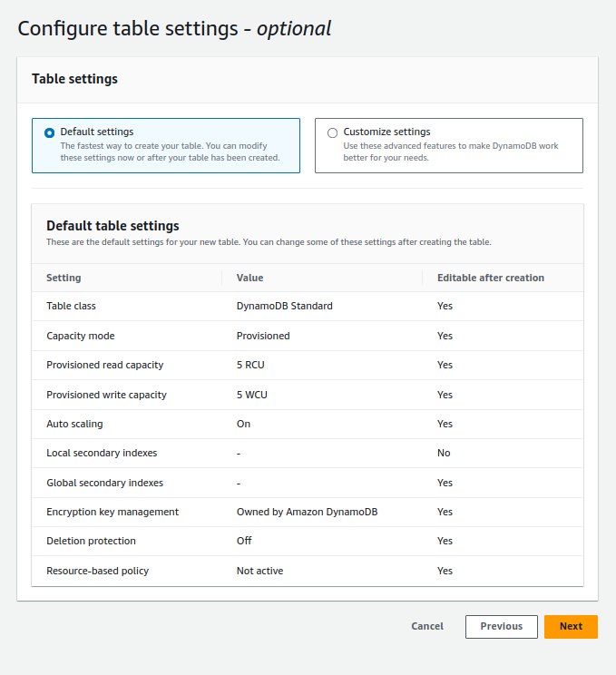The image size is (616, 675).
Task: Select the Capacity mode row
Action: tap(308, 336)
